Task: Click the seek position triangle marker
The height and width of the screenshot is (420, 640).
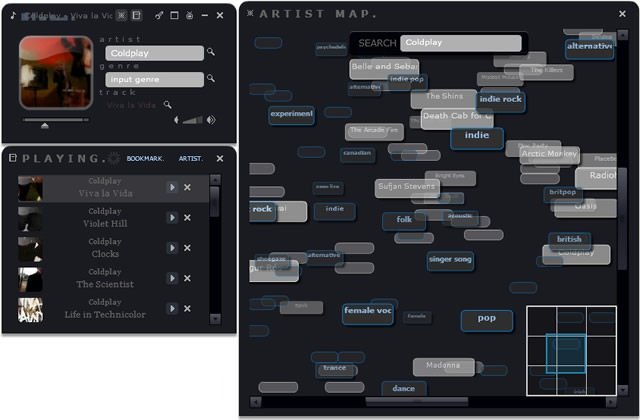Action: (x=45, y=126)
